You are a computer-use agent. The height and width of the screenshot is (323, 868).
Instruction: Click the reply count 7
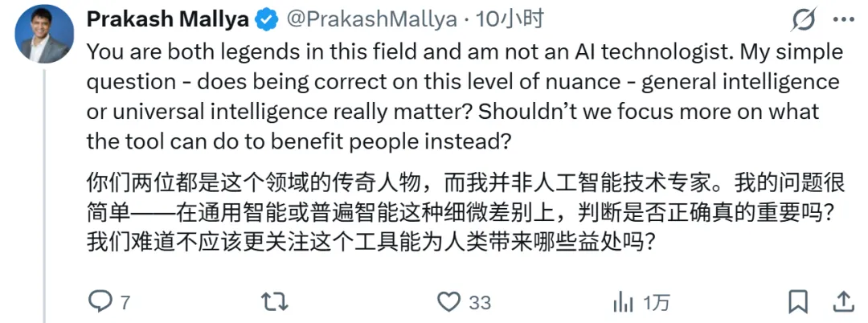[125, 303]
